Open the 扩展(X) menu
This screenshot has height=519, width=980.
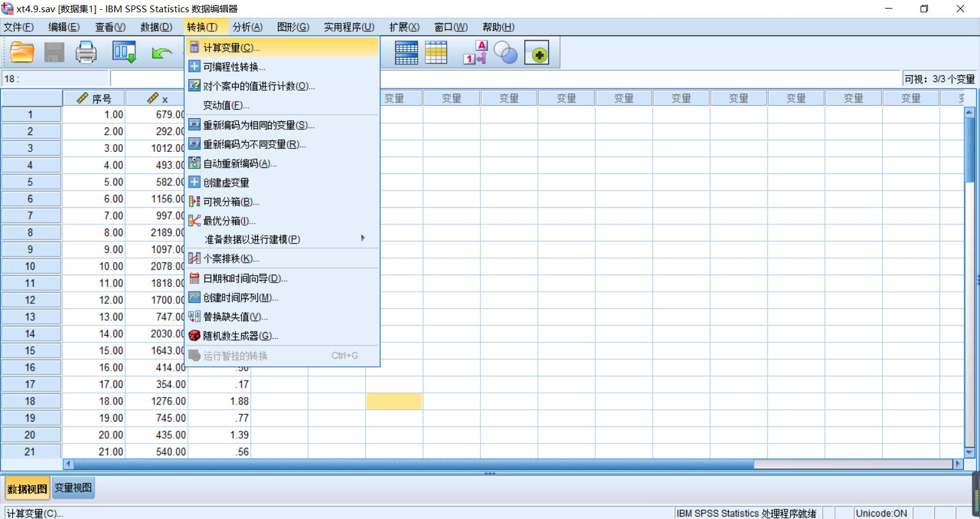[x=404, y=27]
